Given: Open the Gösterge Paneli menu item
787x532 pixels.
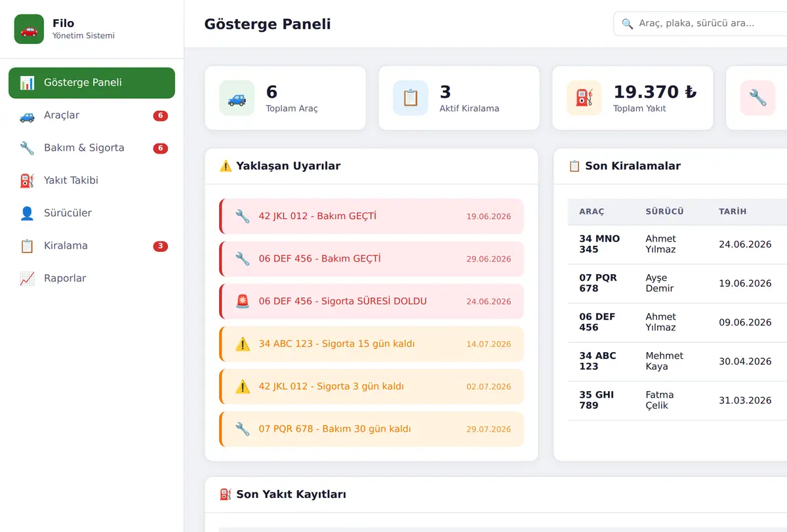Looking at the screenshot, I should [92, 83].
